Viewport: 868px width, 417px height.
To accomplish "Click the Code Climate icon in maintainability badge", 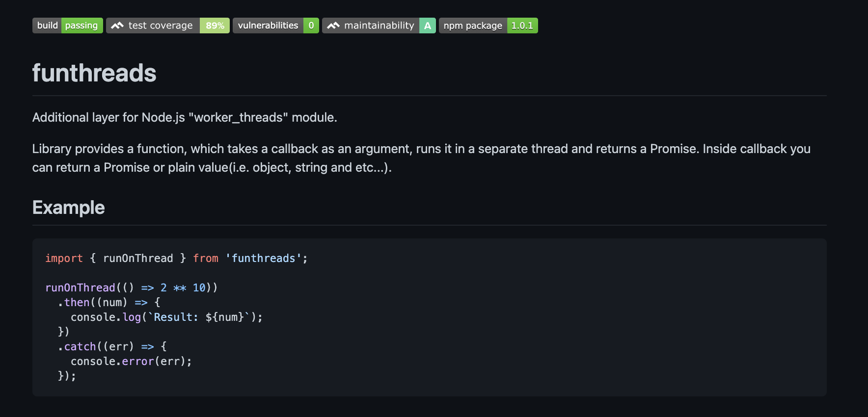I will (333, 26).
